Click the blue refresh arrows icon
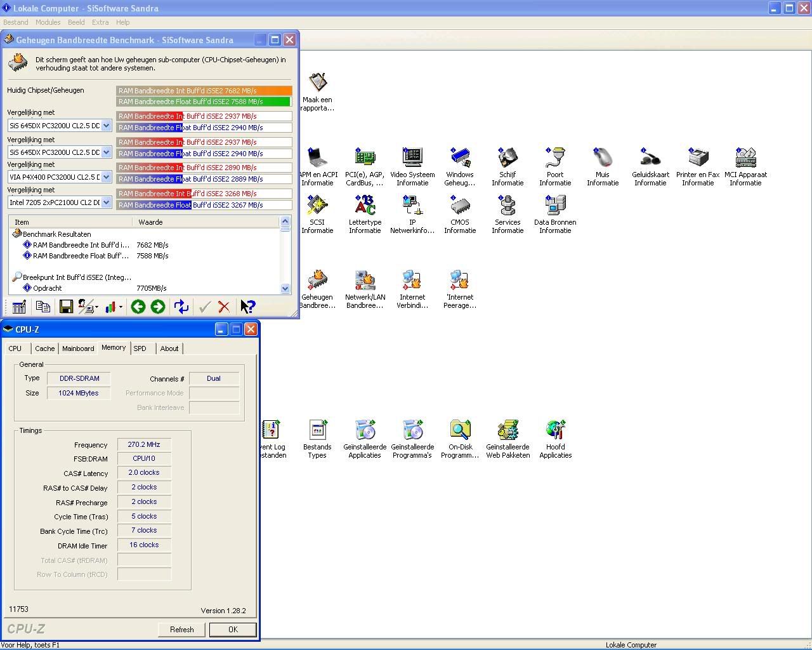 pos(181,307)
